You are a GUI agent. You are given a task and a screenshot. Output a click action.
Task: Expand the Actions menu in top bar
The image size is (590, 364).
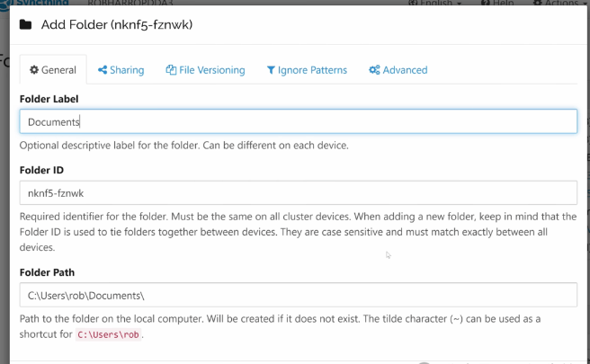(560, 3)
